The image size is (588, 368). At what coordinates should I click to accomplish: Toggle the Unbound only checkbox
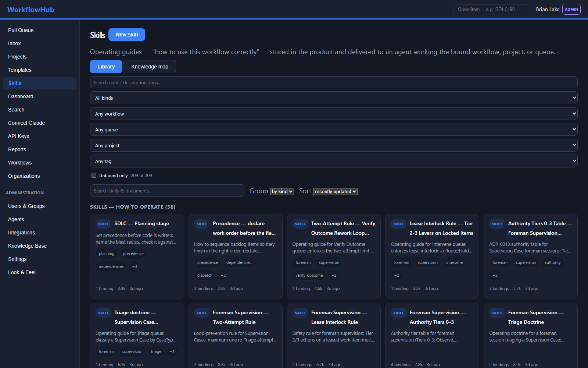pyautogui.click(x=94, y=176)
